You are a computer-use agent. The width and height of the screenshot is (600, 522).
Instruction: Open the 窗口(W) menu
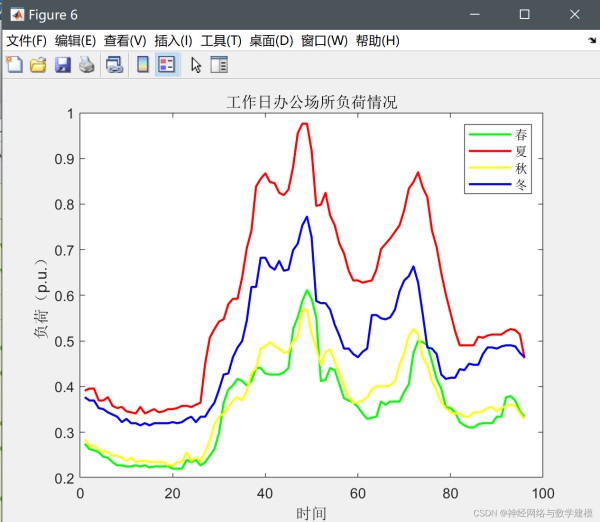[x=324, y=41]
